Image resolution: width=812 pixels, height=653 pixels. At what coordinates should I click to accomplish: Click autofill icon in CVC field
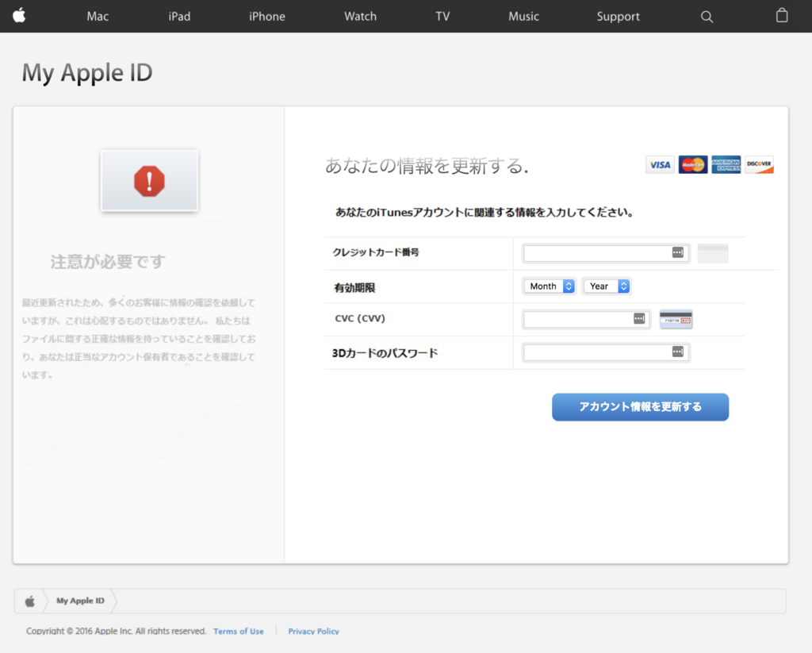coord(640,319)
